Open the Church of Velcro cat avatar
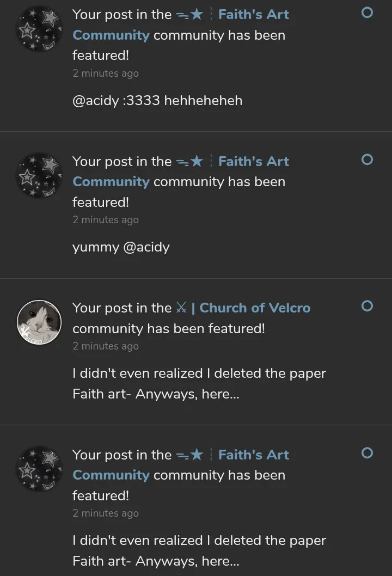Image resolution: width=392 pixels, height=576 pixels. 39,322
